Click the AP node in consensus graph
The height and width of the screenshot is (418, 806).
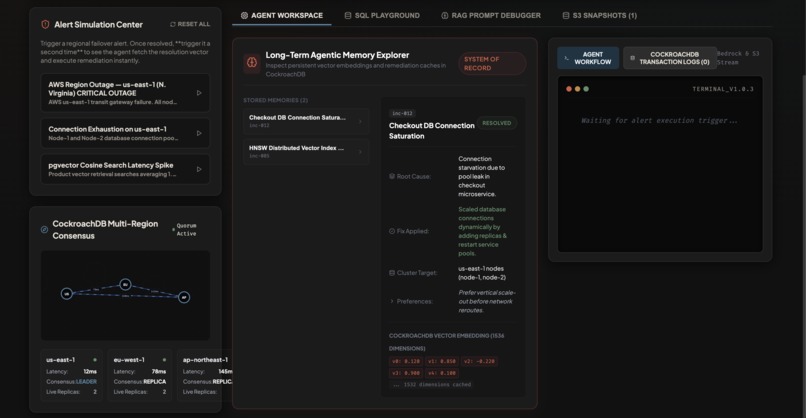[x=184, y=297]
